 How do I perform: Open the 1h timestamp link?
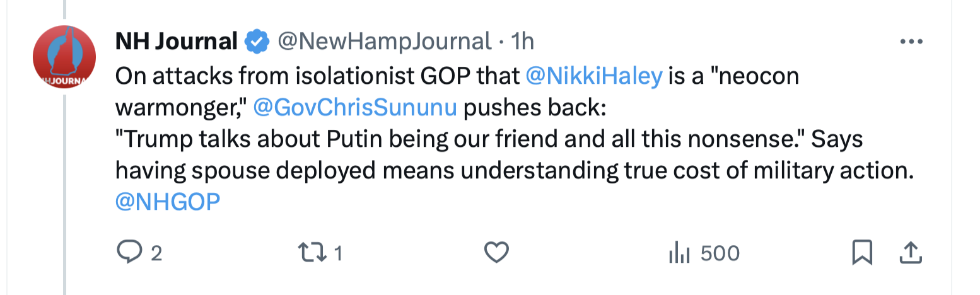[522, 42]
